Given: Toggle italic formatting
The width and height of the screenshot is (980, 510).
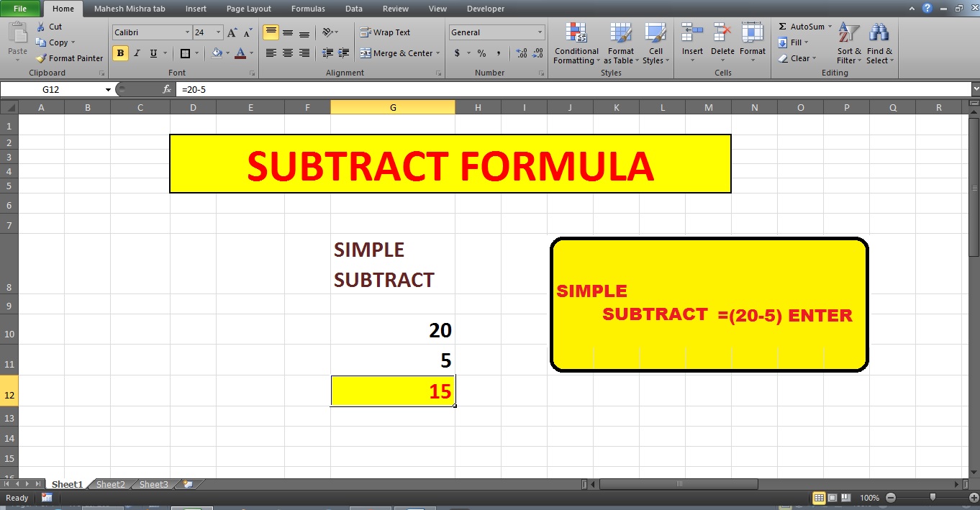Looking at the screenshot, I should 137,53.
